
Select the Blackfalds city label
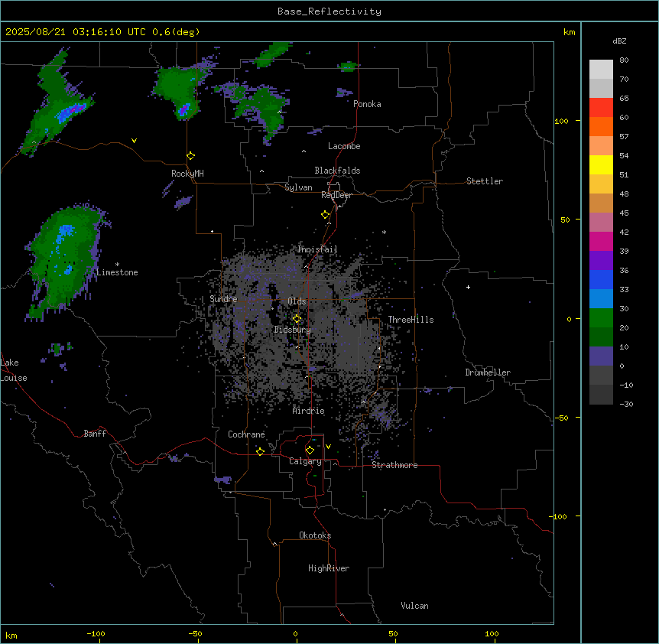click(337, 171)
